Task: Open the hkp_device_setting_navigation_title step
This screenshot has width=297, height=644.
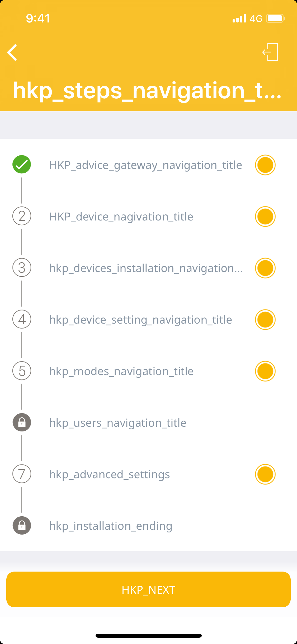Action: 140,320
